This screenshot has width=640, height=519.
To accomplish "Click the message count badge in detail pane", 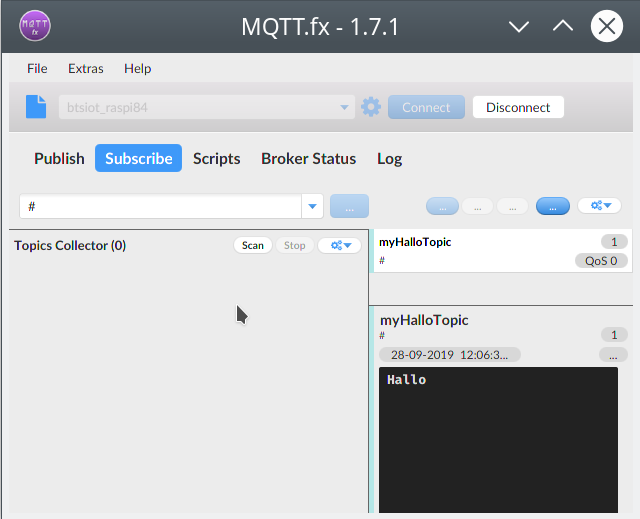I will click(614, 335).
